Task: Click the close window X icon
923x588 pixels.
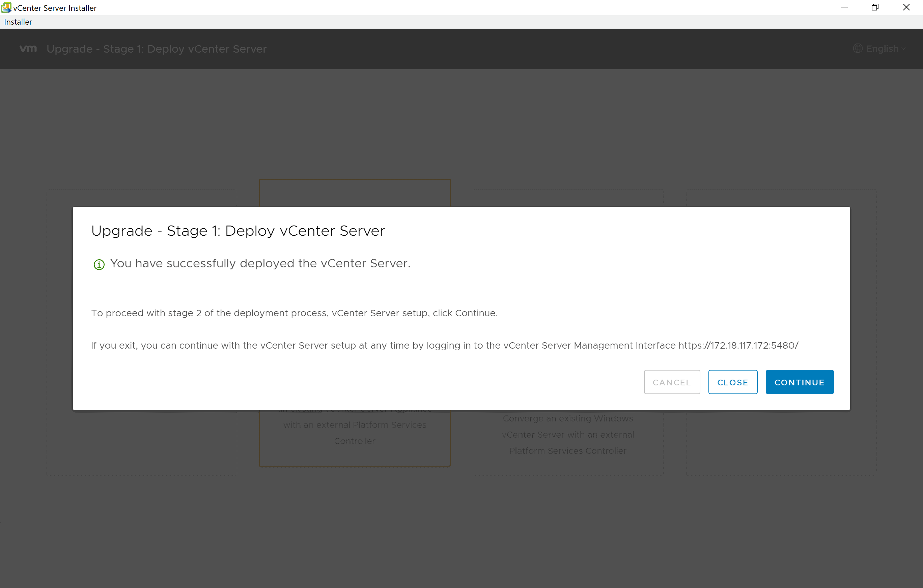Action: [x=907, y=7]
